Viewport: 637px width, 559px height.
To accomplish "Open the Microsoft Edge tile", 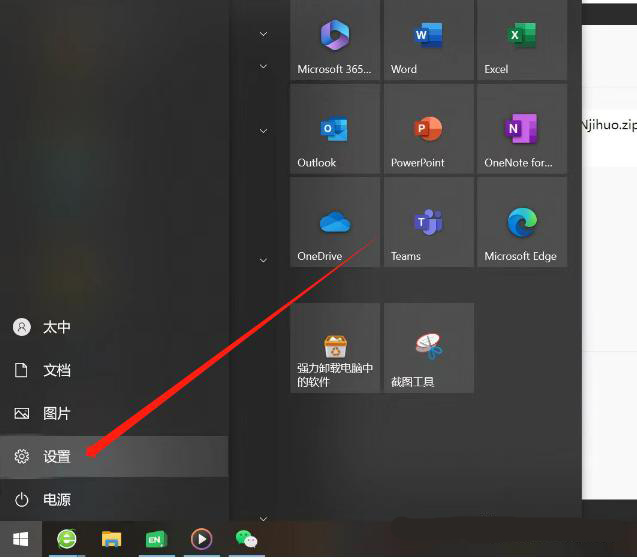I will click(522, 222).
